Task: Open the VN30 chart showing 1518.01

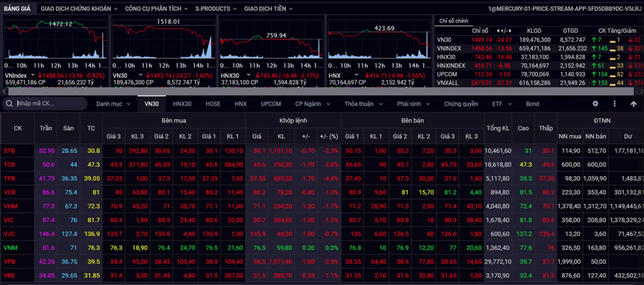Action: (164, 39)
